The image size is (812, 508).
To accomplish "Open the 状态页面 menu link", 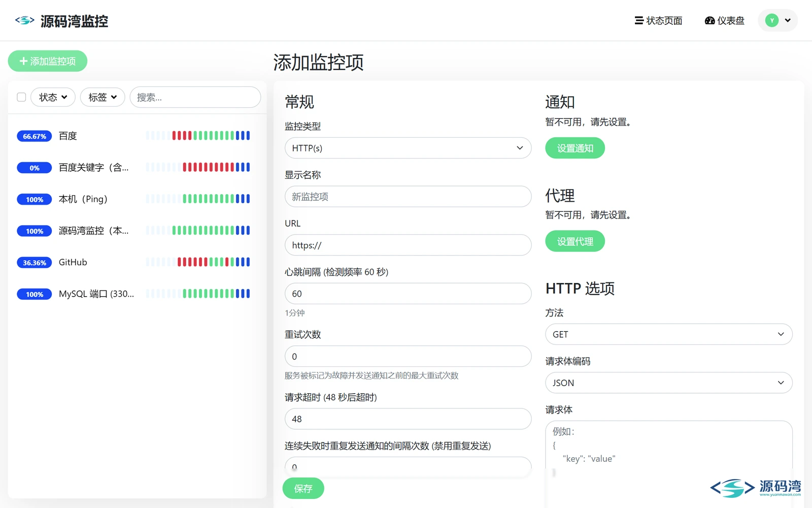I will [658, 21].
